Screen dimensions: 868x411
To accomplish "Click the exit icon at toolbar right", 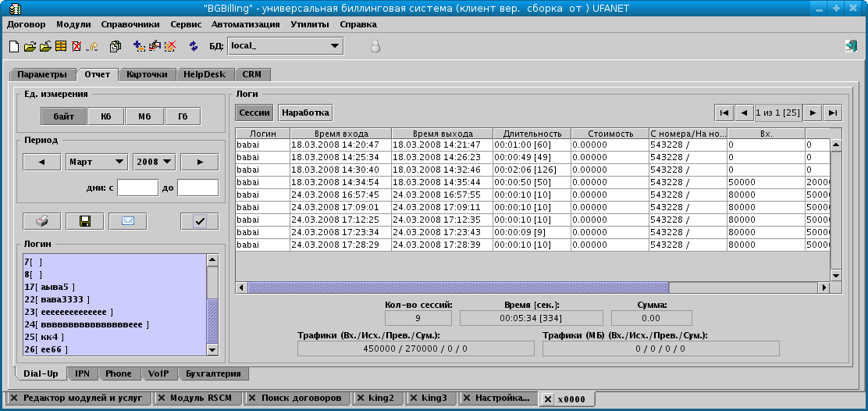I will (851, 46).
